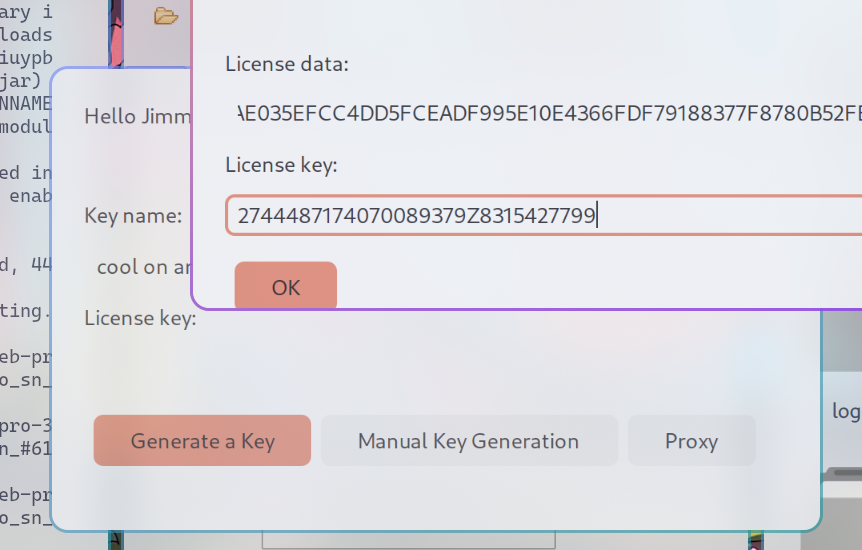Click the empty box below the key dialog
This screenshot has height=550, width=862.
(408, 540)
